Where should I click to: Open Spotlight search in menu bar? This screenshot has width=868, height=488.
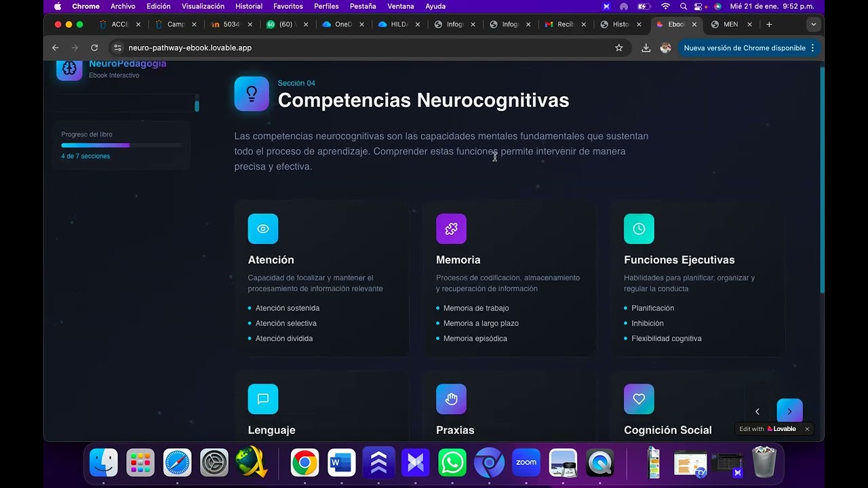click(684, 6)
